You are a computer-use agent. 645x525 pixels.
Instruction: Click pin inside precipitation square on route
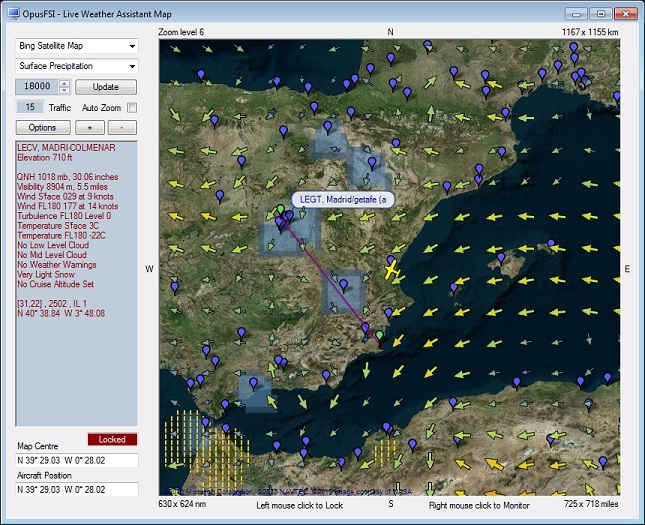click(343, 285)
